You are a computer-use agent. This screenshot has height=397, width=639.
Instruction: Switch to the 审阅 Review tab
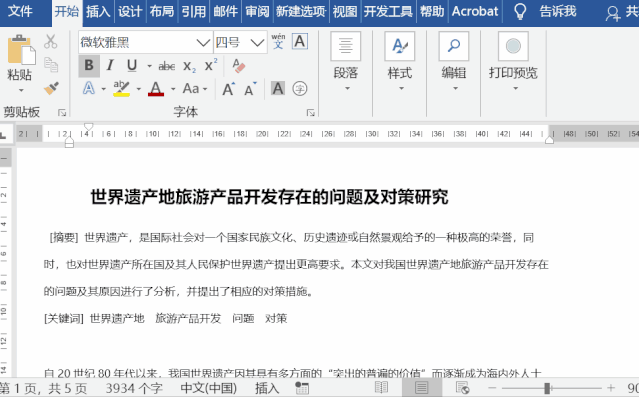click(257, 11)
